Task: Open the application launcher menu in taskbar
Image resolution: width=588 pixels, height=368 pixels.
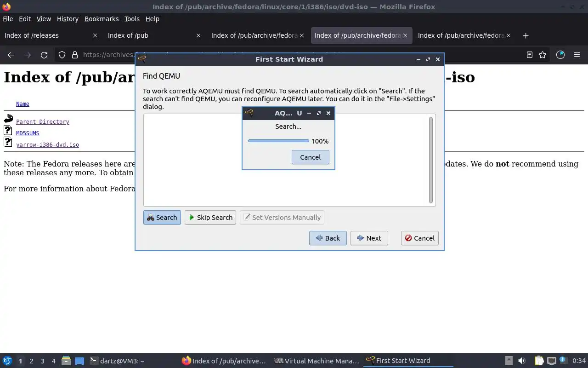Action: [7, 361]
